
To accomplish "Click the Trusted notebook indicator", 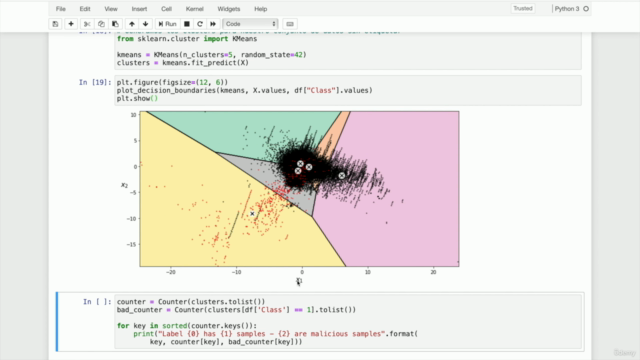I will pos(523,9).
